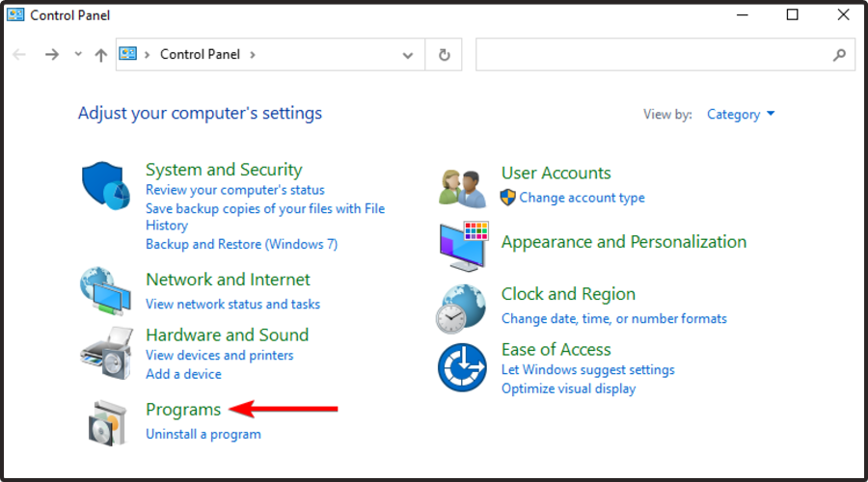Focus the Control Panel search box
Viewport: 868px width, 482px height.
click(665, 55)
